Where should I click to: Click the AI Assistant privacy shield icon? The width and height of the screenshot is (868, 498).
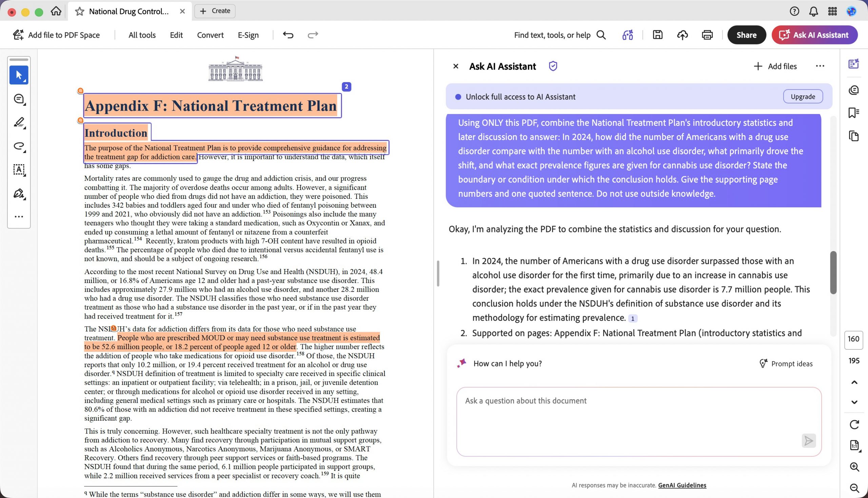coord(553,66)
